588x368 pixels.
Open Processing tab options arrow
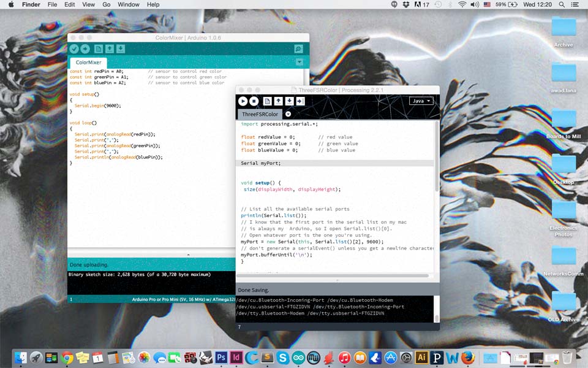[x=288, y=114]
